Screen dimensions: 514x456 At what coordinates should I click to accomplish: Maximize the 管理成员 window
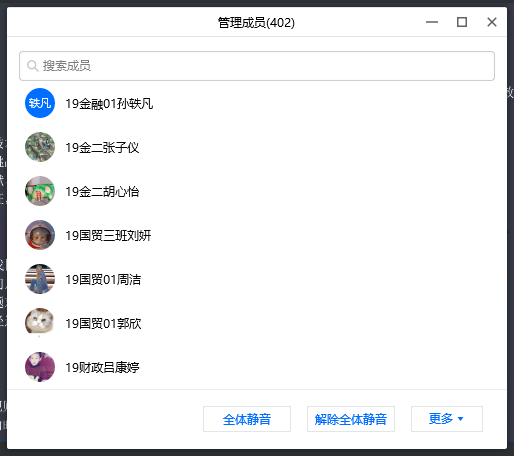[462, 22]
